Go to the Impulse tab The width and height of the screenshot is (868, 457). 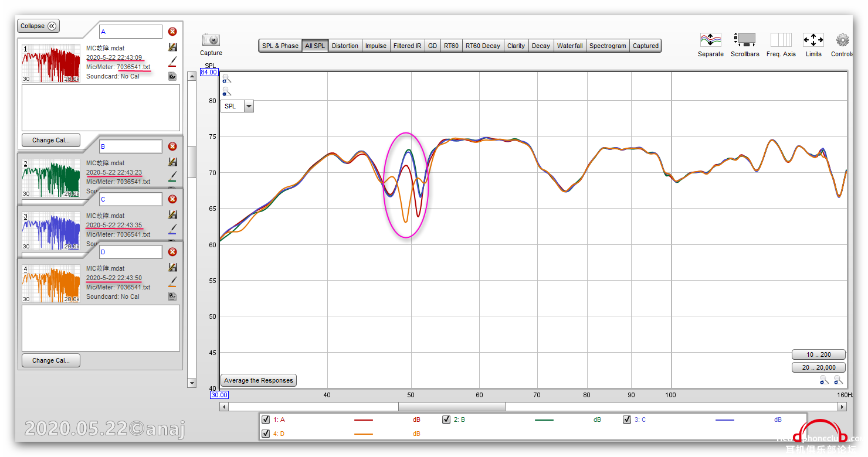[x=376, y=46]
